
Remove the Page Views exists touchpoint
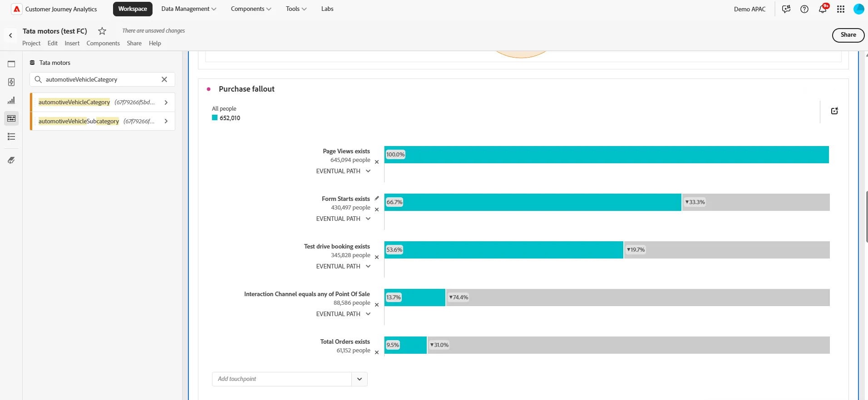click(377, 162)
